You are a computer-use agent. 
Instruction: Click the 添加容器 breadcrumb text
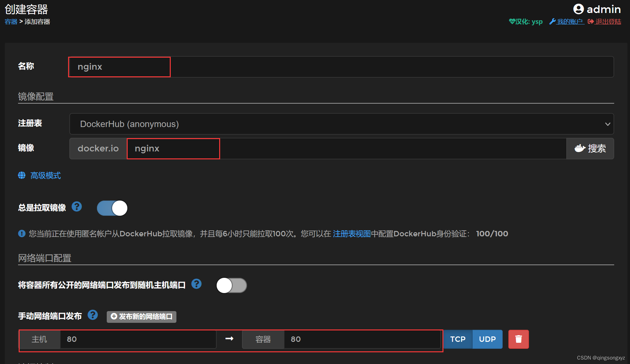[37, 22]
